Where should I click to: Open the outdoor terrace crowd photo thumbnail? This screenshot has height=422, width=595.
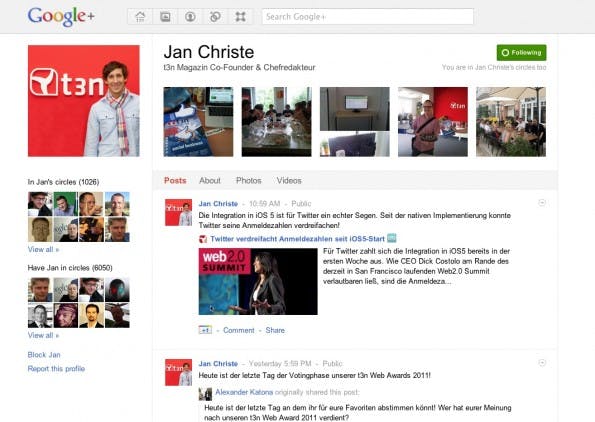point(511,121)
